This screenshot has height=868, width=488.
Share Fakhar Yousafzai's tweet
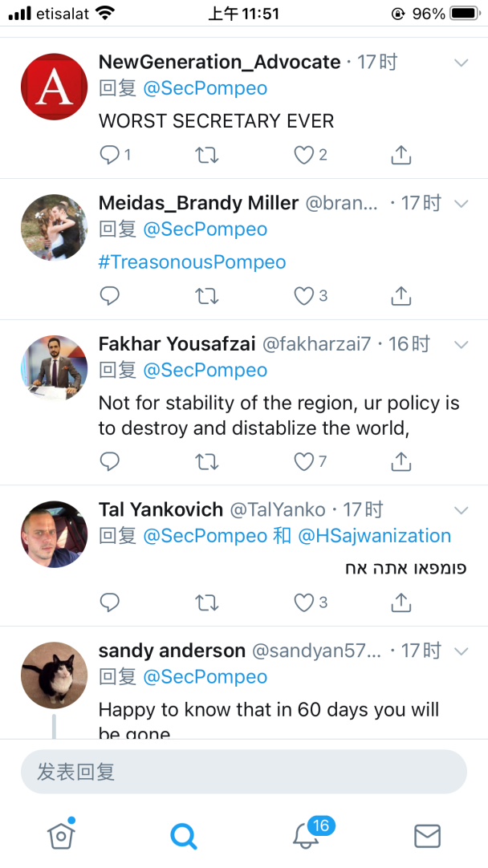coord(401,461)
